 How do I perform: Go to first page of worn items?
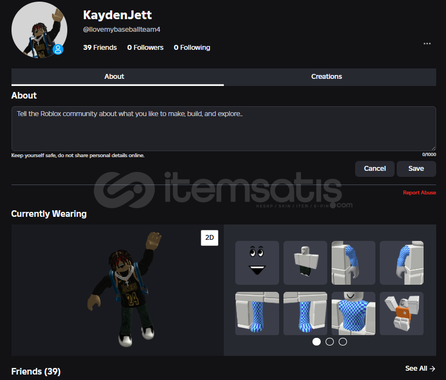316,342
